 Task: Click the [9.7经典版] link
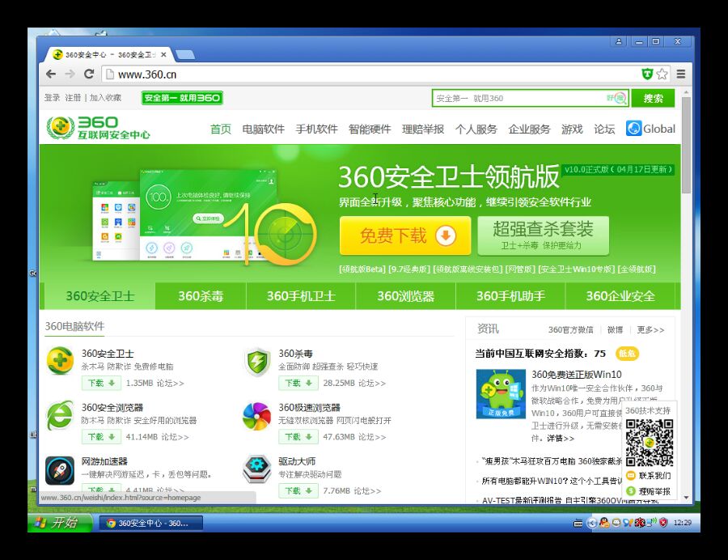click(409, 269)
